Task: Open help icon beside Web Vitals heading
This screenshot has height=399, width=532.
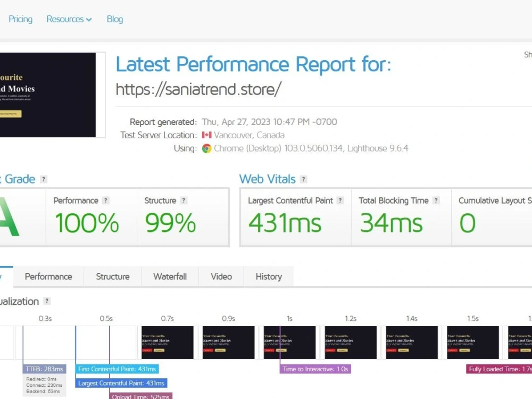Action: tap(304, 179)
